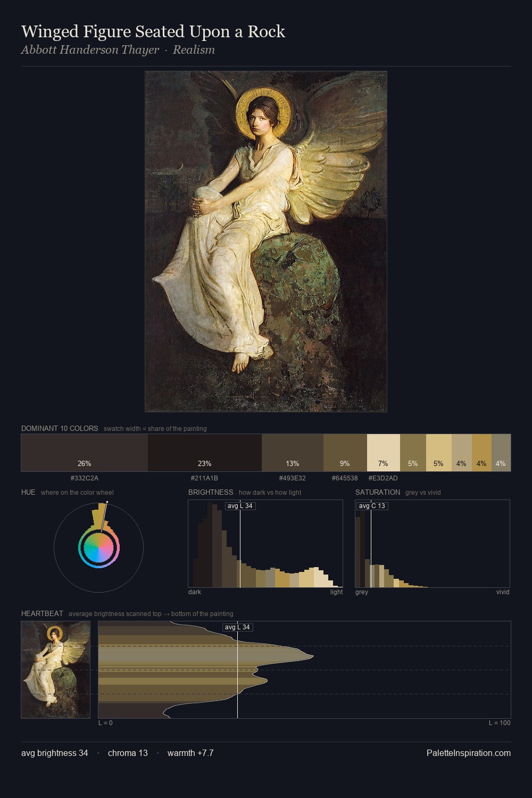
Task: Click the 'light' axis label under Brightness
Action: [337, 592]
